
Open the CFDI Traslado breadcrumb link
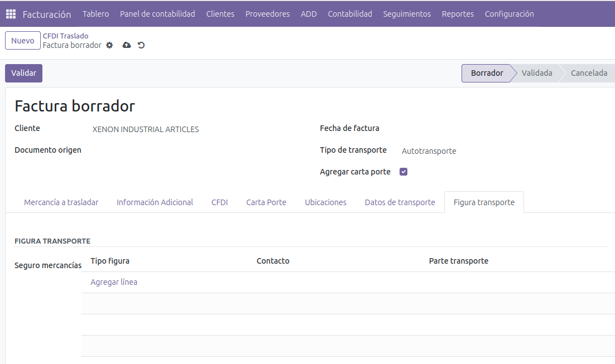pos(65,36)
